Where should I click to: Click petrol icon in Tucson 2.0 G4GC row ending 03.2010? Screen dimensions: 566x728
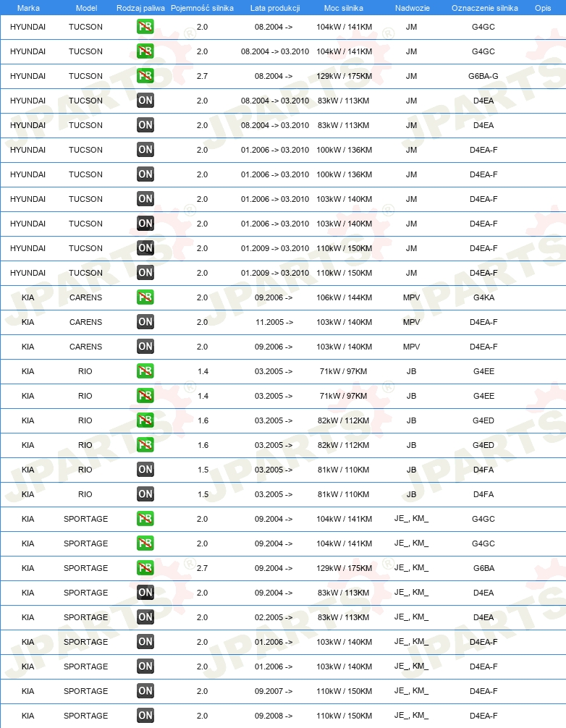coord(145,51)
